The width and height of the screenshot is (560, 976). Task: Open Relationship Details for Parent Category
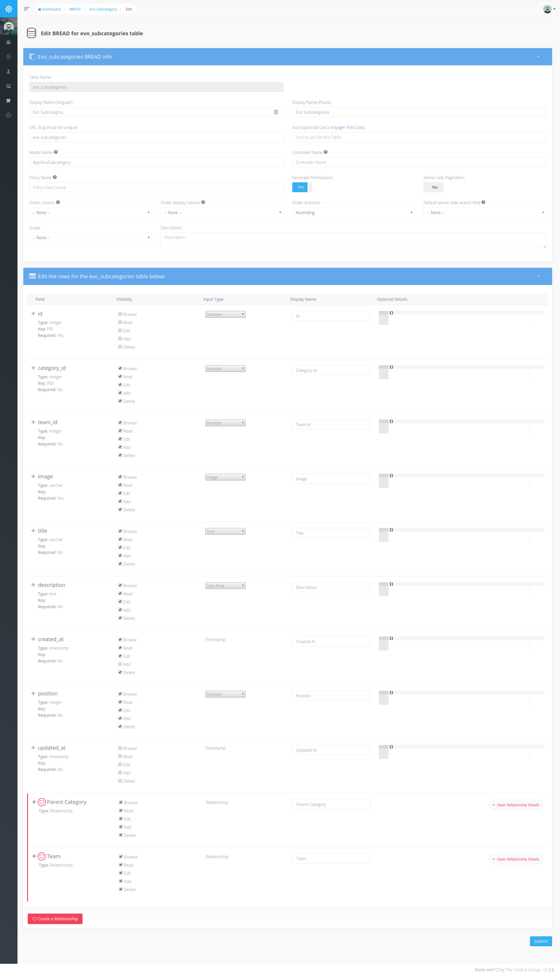(x=516, y=805)
